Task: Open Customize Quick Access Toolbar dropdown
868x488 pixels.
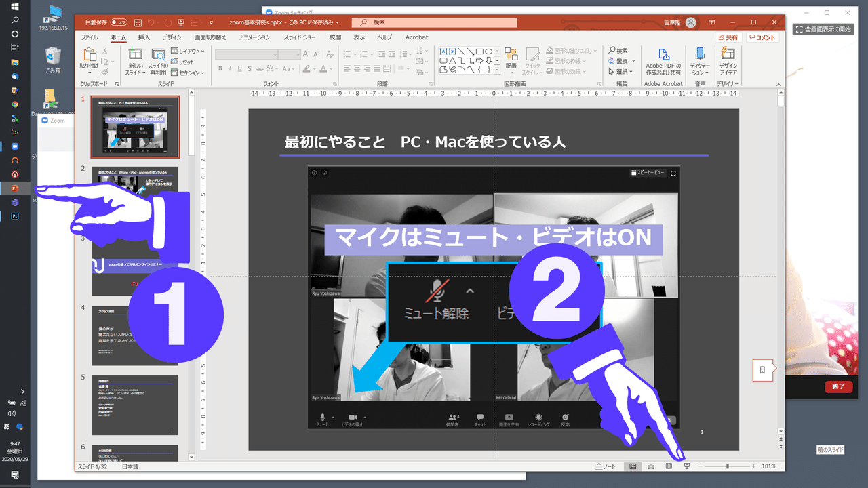Action: 212,22
